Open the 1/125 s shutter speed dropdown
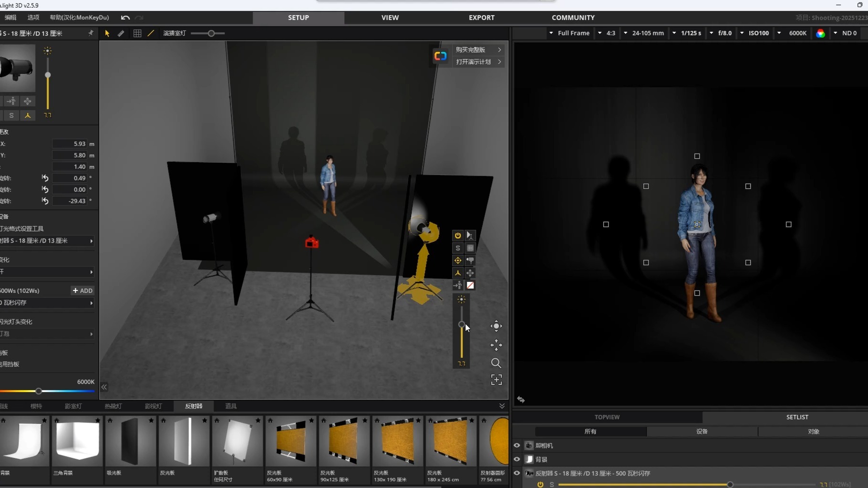This screenshot has height=488, width=868. click(x=686, y=33)
